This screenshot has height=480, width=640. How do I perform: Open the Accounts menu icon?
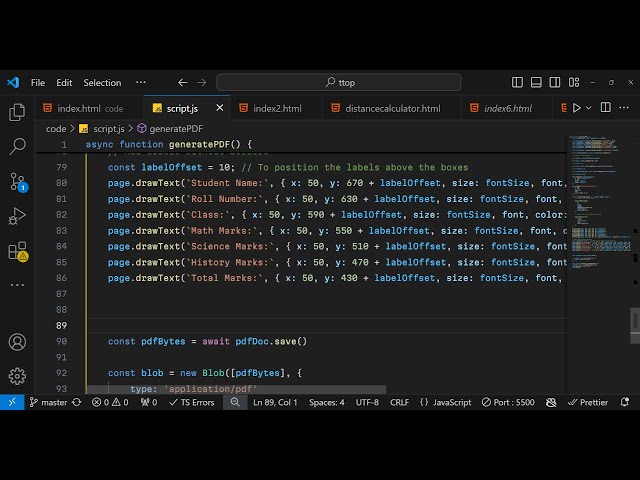pyautogui.click(x=17, y=342)
